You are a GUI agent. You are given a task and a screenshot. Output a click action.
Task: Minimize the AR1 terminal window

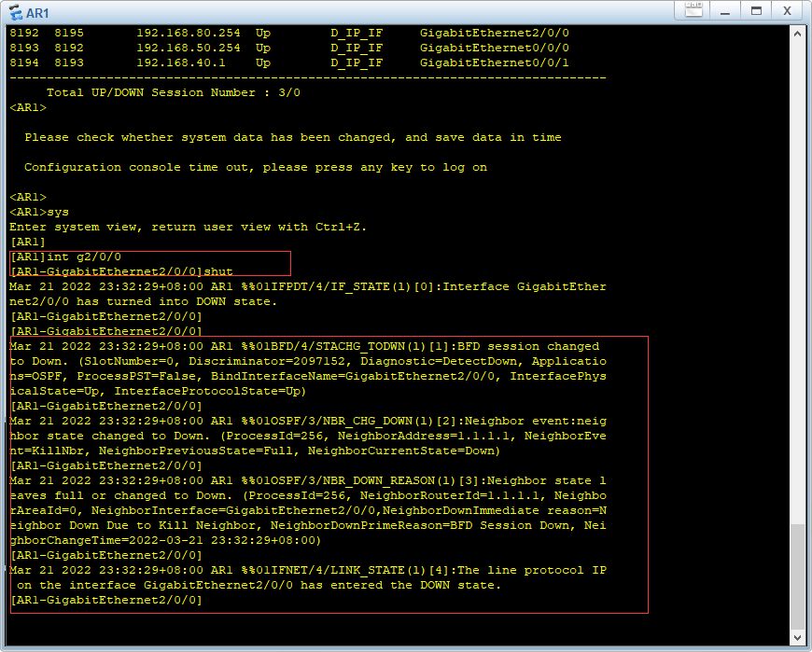(725, 11)
